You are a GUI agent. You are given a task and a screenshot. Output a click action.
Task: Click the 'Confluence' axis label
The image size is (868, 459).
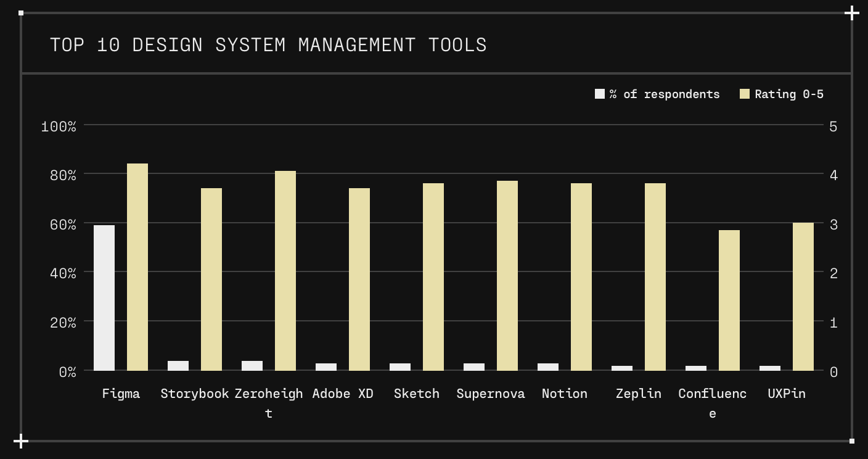(713, 403)
